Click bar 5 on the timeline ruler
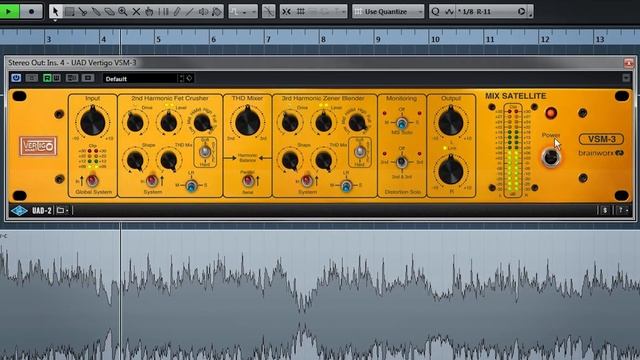 click(x=158, y=39)
